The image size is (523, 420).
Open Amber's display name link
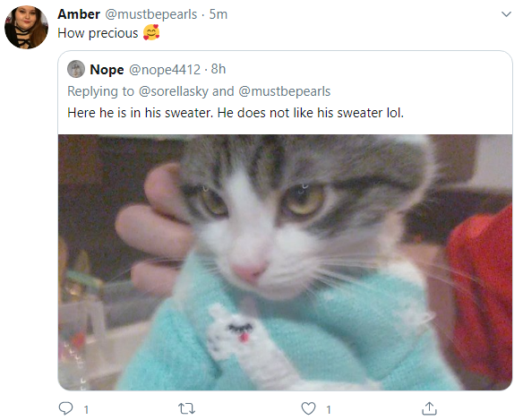(x=79, y=14)
